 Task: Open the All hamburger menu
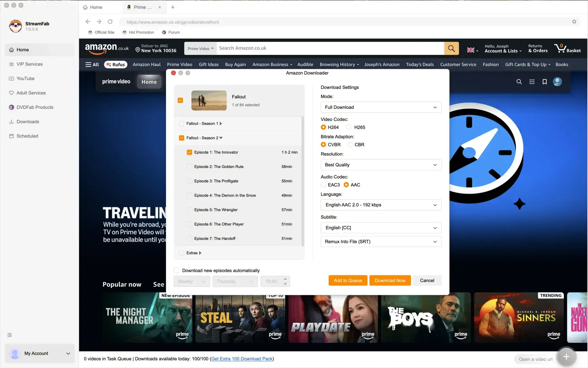[x=92, y=64]
